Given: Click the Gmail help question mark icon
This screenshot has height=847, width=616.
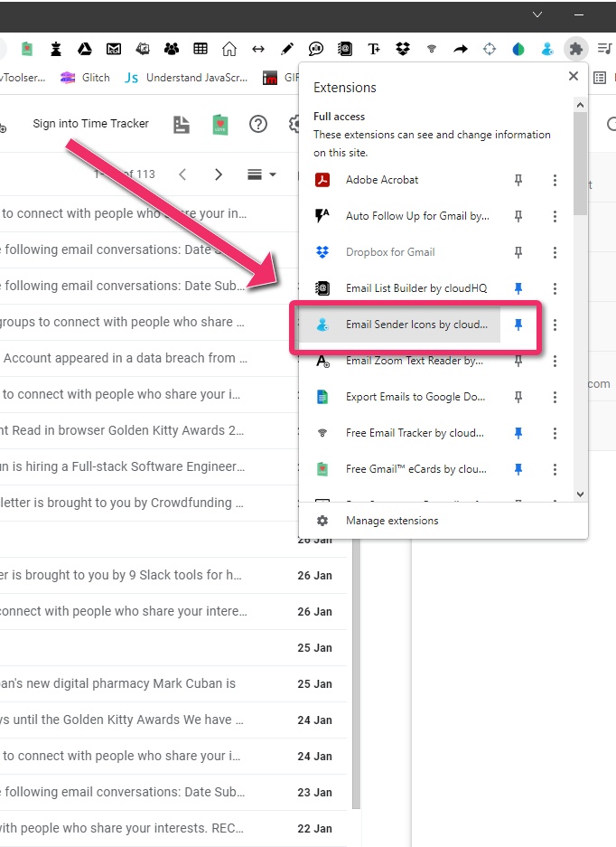Looking at the screenshot, I should [258, 124].
